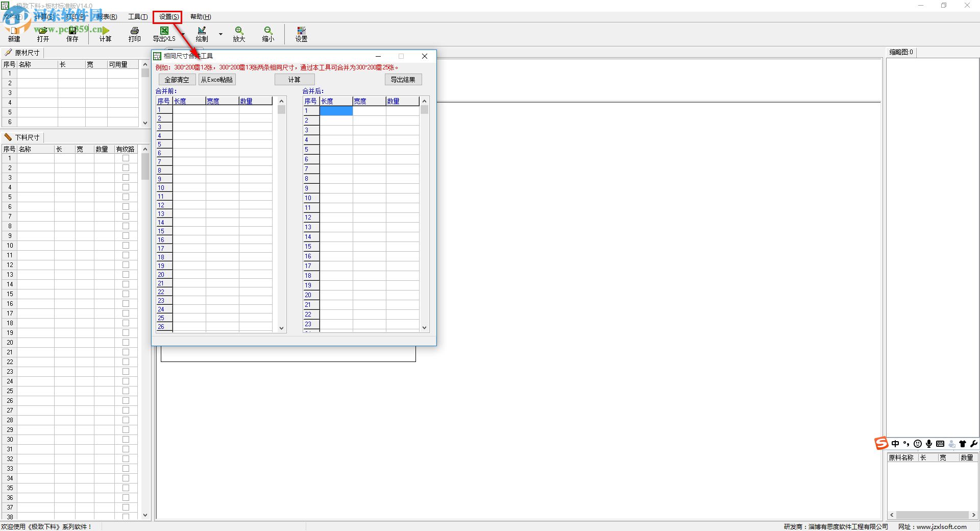This screenshot has width=980, height=531.
Task: Open the soft keyboard icon on the IME bar
Action: 940,444
